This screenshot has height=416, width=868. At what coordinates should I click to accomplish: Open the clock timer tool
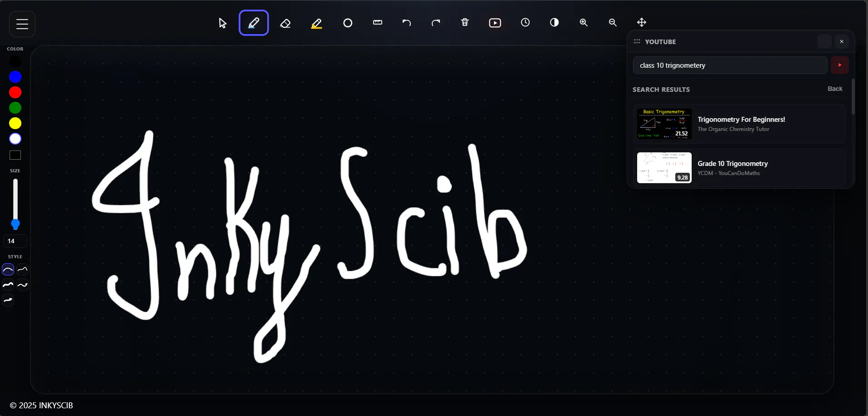pos(525,22)
